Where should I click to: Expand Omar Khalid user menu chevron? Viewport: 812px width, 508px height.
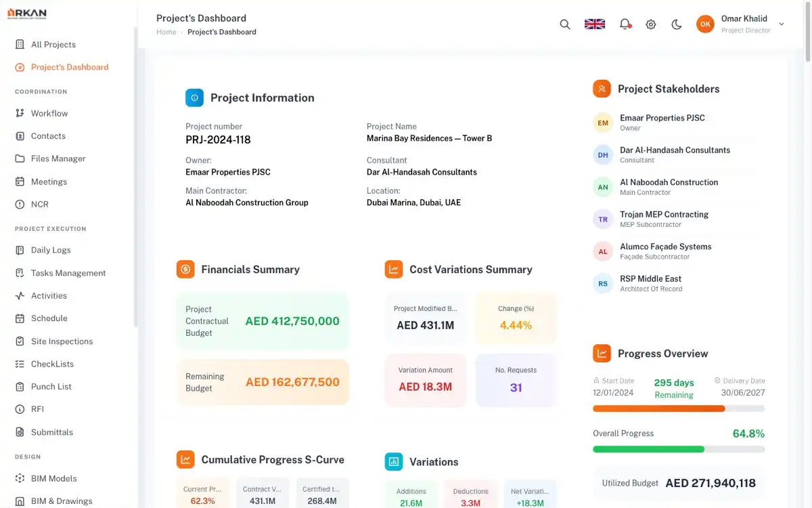tap(782, 24)
